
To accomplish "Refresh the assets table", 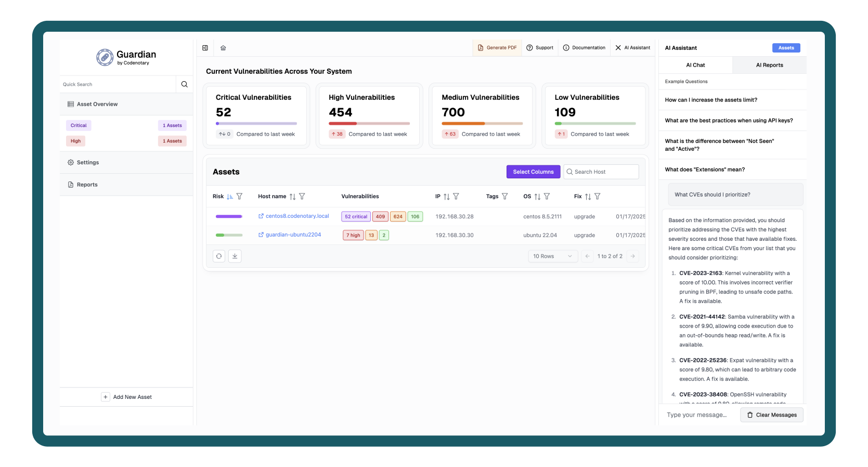I will click(219, 256).
